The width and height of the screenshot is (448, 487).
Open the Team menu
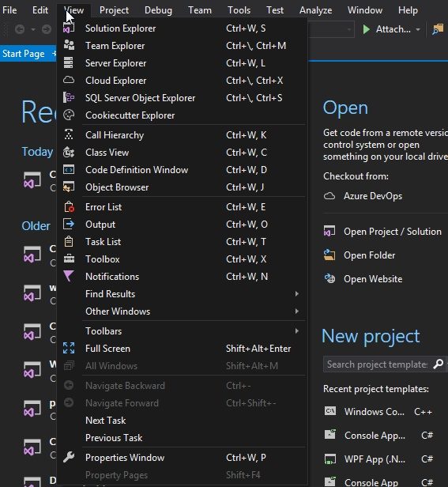(x=200, y=10)
